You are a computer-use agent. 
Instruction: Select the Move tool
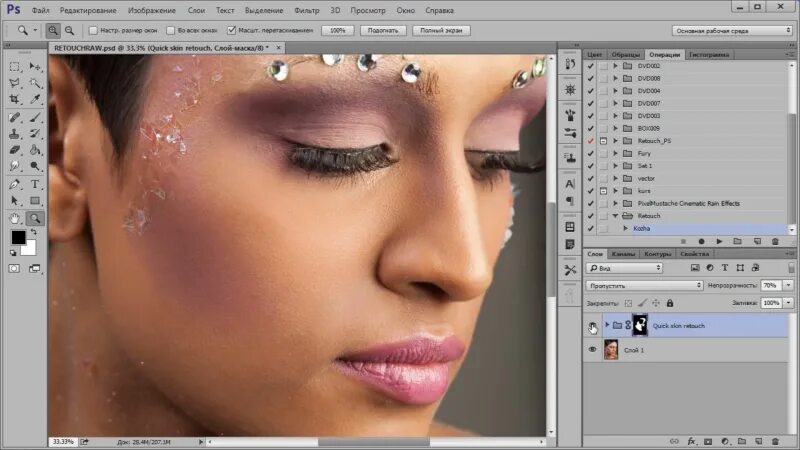35,67
